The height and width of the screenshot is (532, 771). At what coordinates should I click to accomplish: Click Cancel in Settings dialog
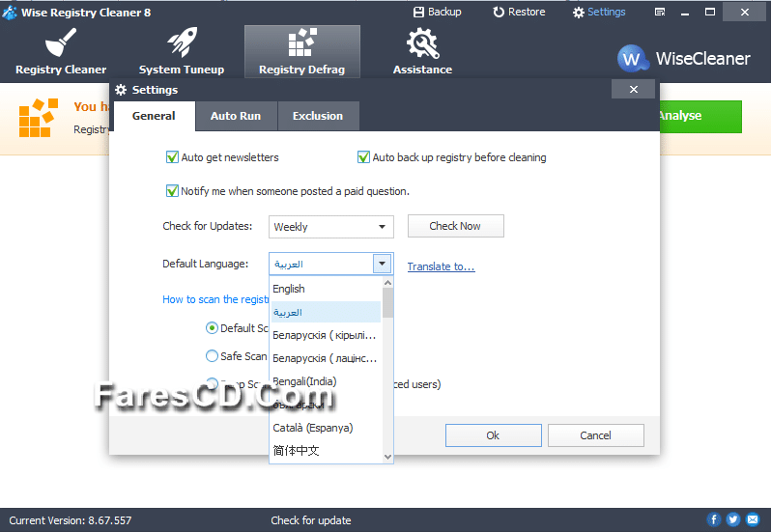coord(596,435)
